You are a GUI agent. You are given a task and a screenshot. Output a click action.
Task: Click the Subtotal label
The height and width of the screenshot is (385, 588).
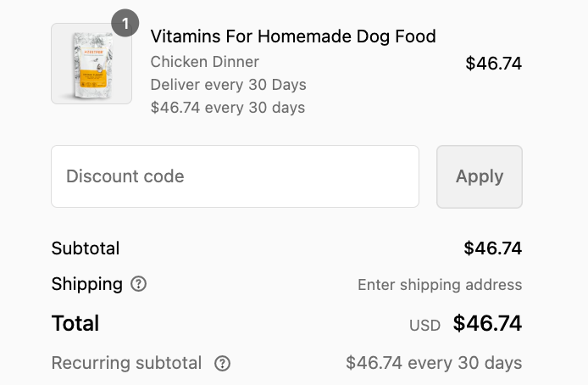86,248
